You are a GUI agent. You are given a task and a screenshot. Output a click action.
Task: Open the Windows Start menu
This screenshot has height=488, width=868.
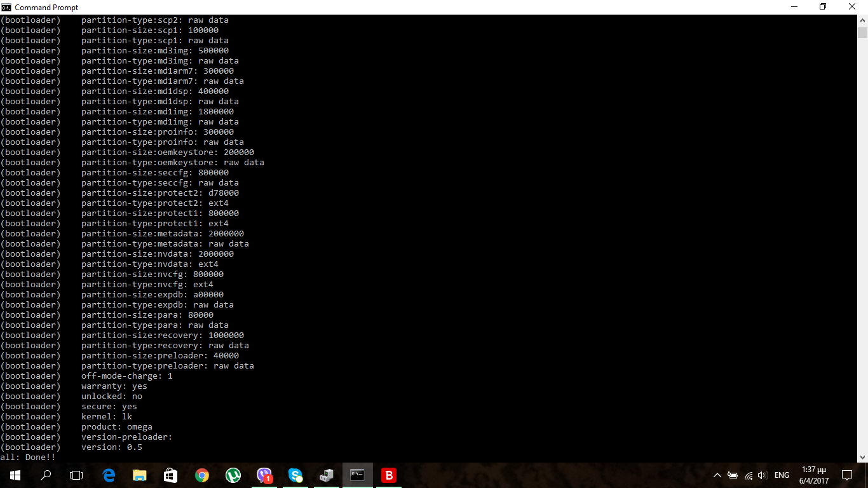[x=15, y=475]
